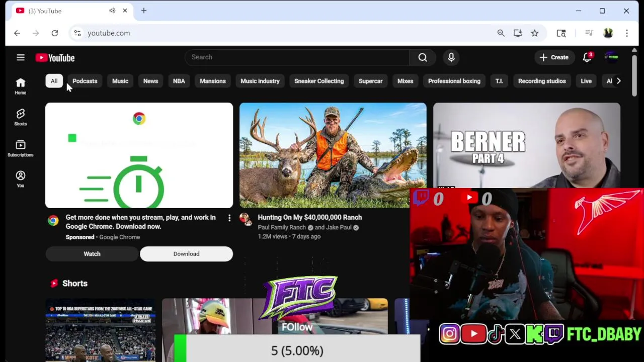Bookmark this page with the star
Image resolution: width=644 pixels, height=362 pixels.
point(535,33)
